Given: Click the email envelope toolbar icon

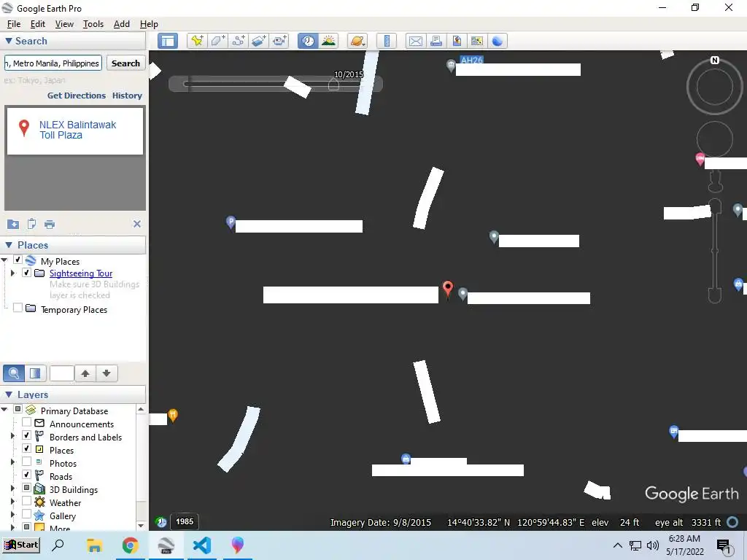Looking at the screenshot, I should click(415, 41).
